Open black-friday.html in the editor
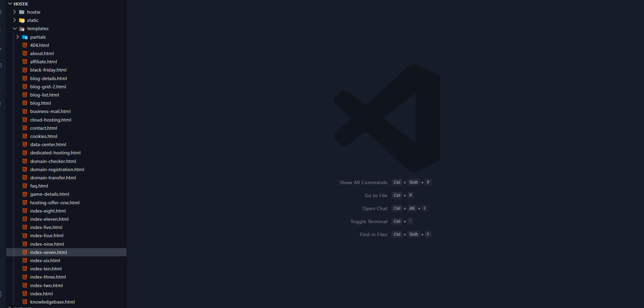The height and width of the screenshot is (308, 644). tap(48, 70)
